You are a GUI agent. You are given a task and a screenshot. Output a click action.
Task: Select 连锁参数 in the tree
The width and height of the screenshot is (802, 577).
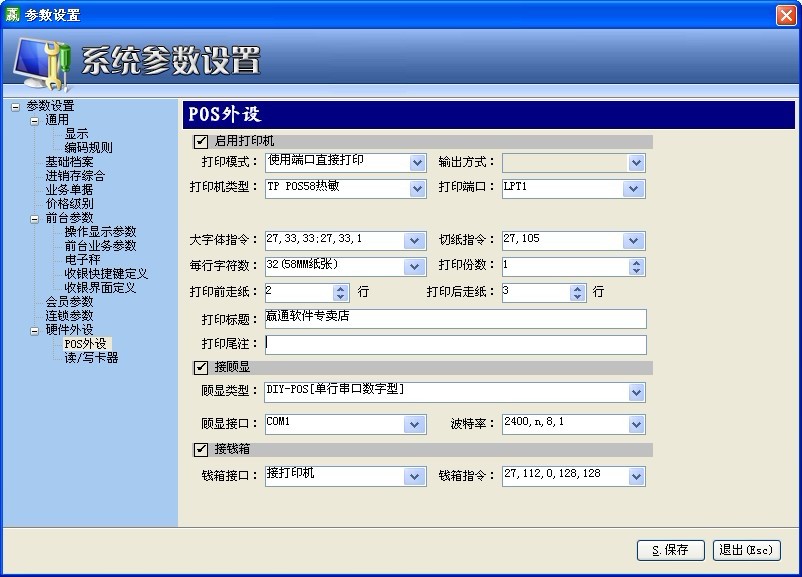pyautogui.click(x=69, y=316)
